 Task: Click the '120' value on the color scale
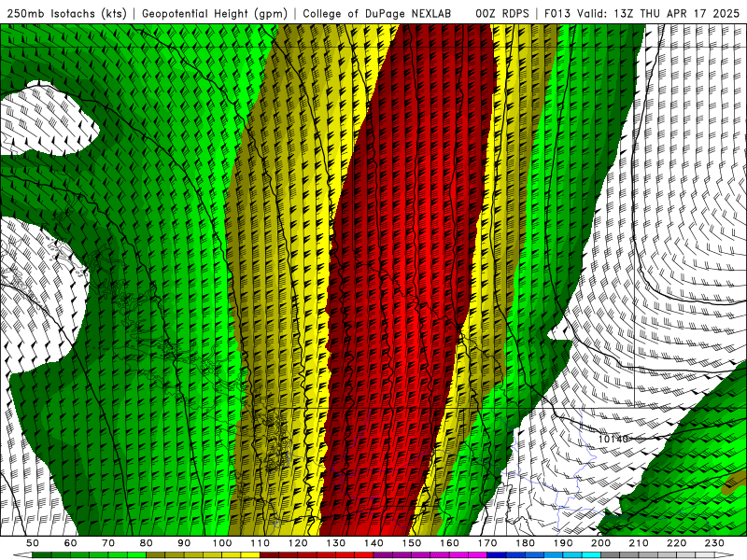[x=298, y=543]
